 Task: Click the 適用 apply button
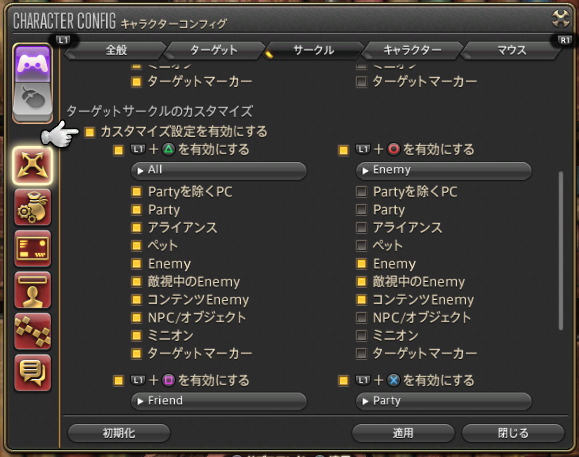pos(403,433)
